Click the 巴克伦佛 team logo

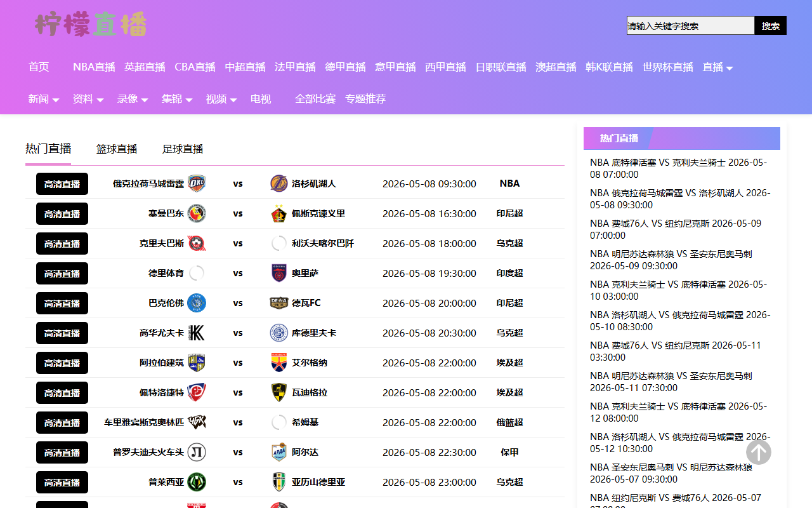click(x=197, y=303)
